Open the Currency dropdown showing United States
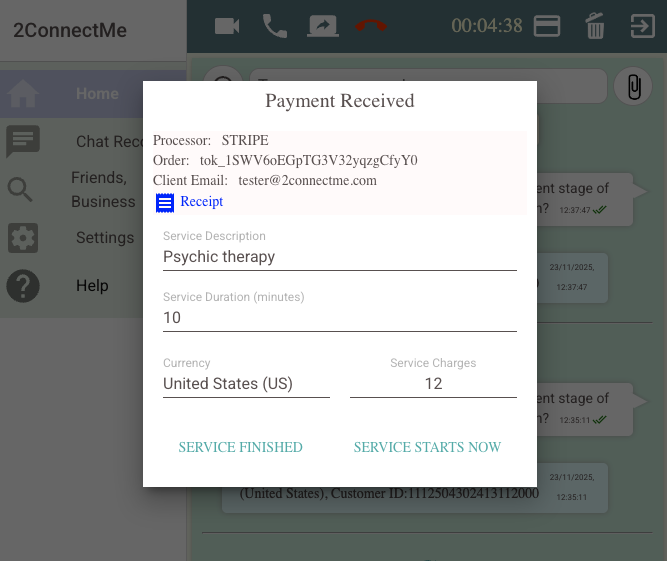Viewport: 667px width, 561px height. (x=246, y=384)
